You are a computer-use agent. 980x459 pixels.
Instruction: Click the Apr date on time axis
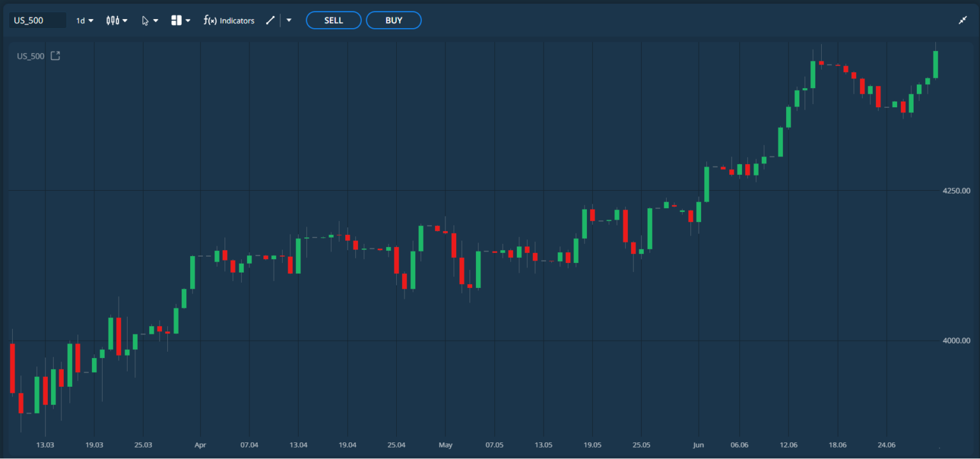pyautogui.click(x=200, y=444)
